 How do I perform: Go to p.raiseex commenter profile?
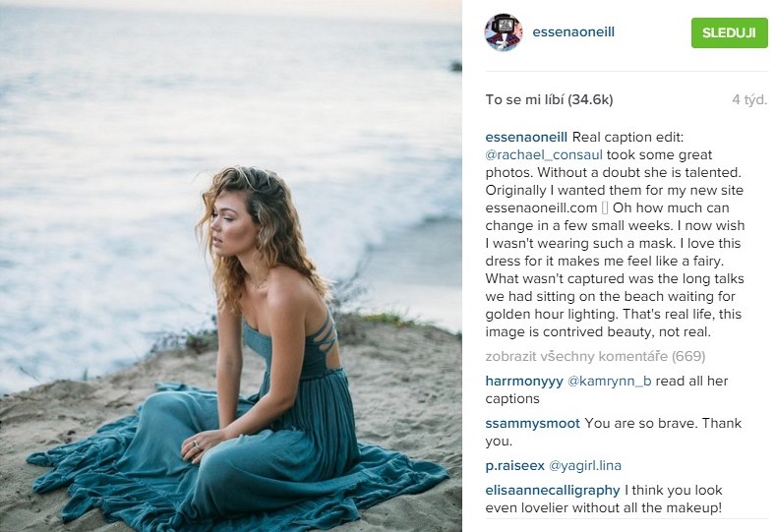point(514,465)
